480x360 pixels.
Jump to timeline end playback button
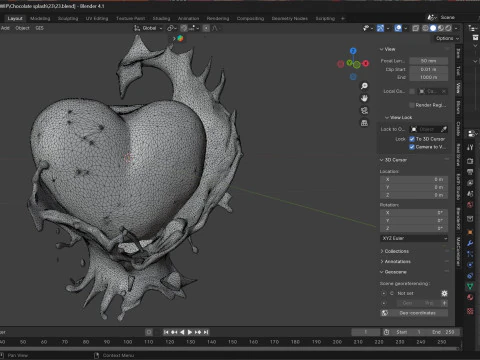click(x=206, y=332)
